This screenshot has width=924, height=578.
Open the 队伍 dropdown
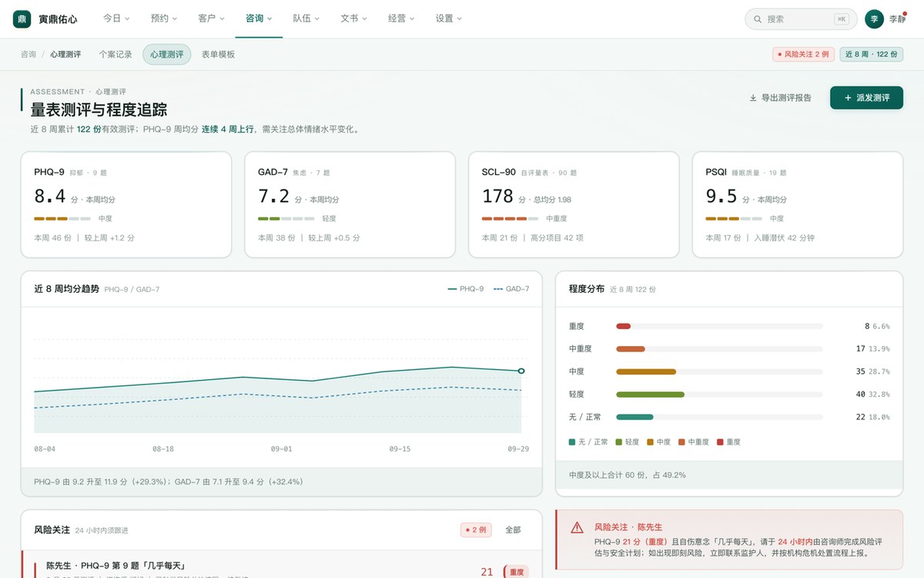click(x=306, y=18)
